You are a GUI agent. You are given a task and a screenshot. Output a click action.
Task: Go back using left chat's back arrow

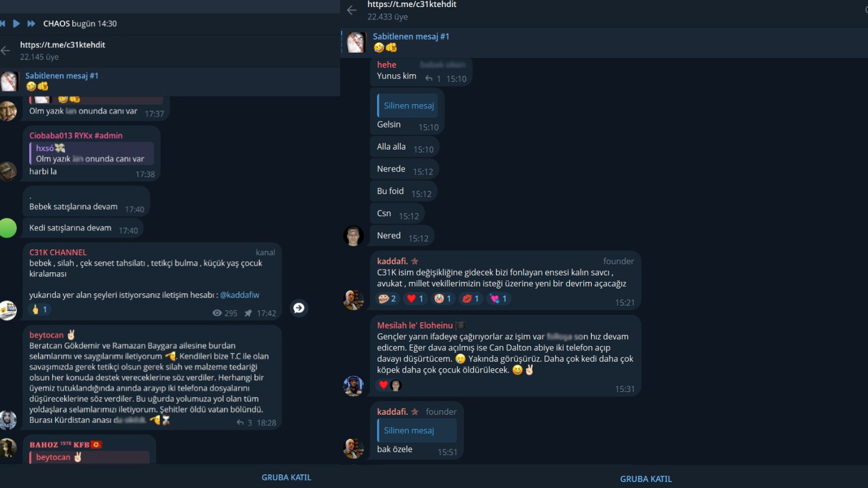coord(5,50)
